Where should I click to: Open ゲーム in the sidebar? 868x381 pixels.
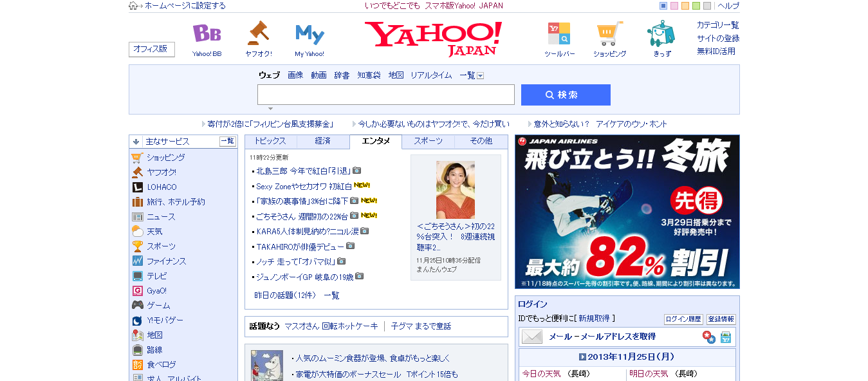click(x=158, y=306)
